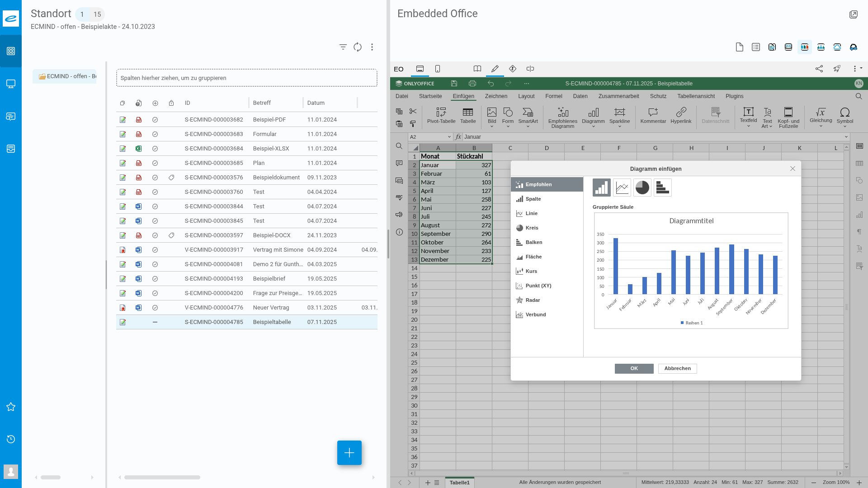
Task: Expand the Diagramm dropdown in ribbon
Action: 593,127
